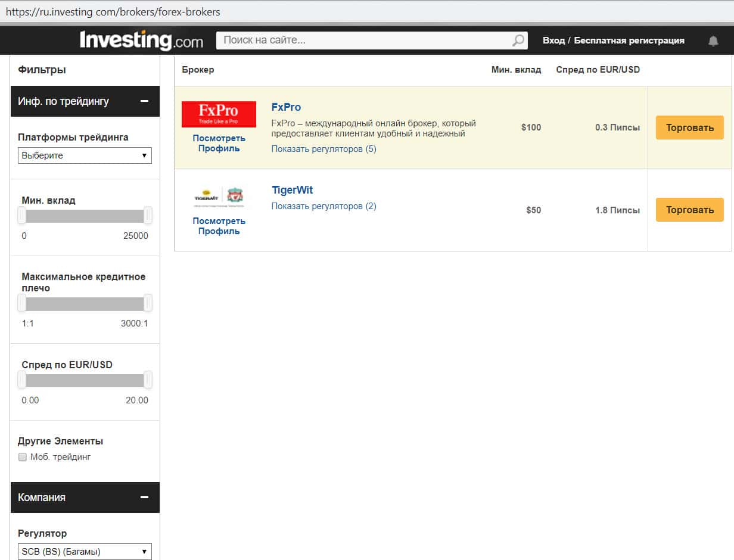Click the $50 minimum deposit value
This screenshot has height=560, width=734.
coord(533,210)
